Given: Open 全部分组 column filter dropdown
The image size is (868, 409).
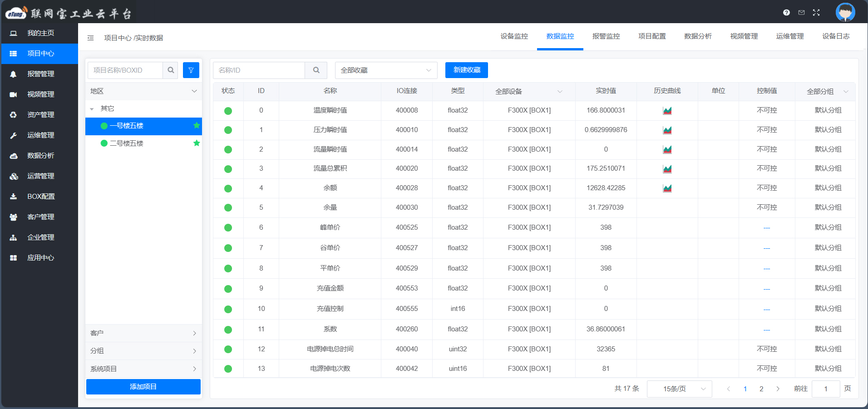Looking at the screenshot, I should (827, 92).
